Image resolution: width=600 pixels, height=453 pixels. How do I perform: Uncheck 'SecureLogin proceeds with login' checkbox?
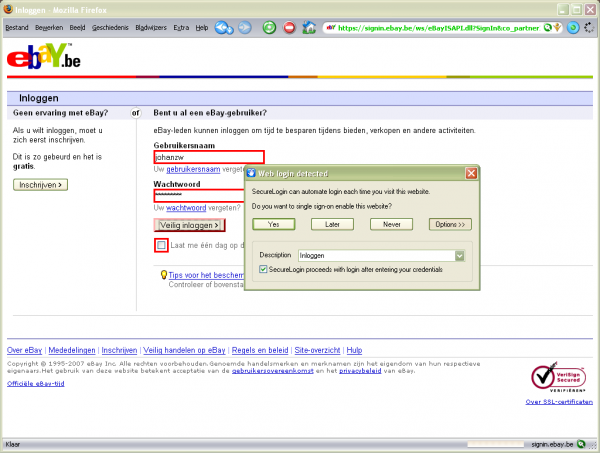pos(263,269)
